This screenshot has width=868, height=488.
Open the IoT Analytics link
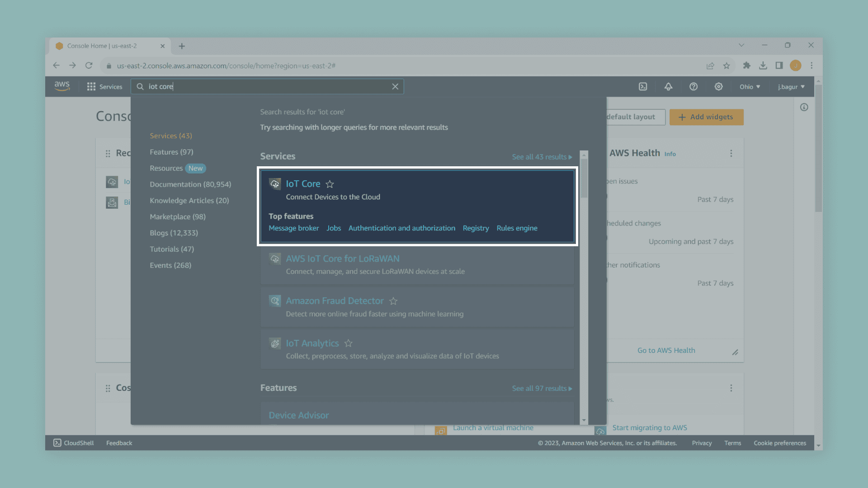[x=312, y=343]
